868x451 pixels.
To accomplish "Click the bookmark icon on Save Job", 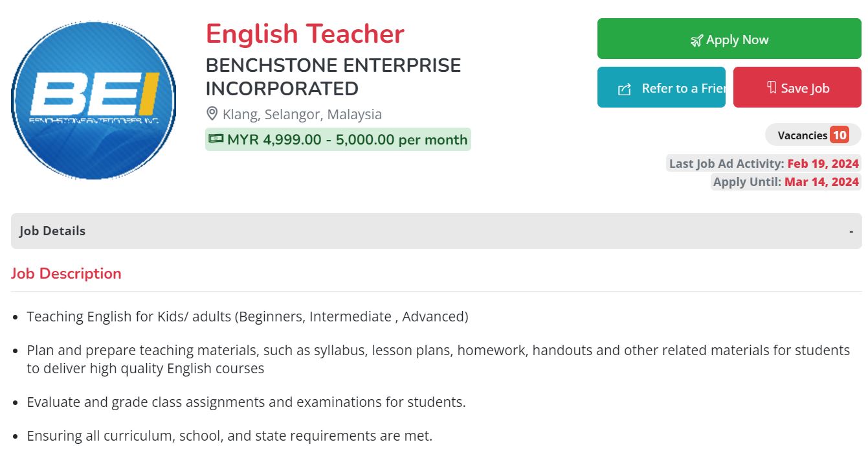I will pos(772,87).
